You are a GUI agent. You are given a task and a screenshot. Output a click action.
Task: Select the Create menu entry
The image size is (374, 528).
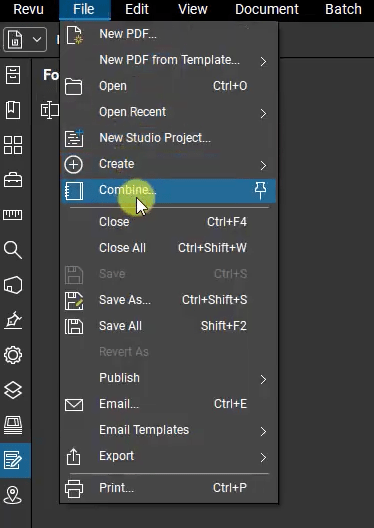click(x=169, y=164)
